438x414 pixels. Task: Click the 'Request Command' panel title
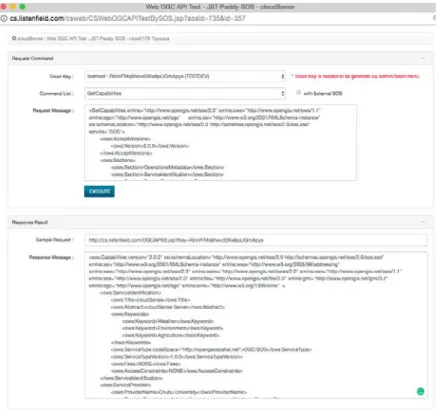[x=33, y=58]
